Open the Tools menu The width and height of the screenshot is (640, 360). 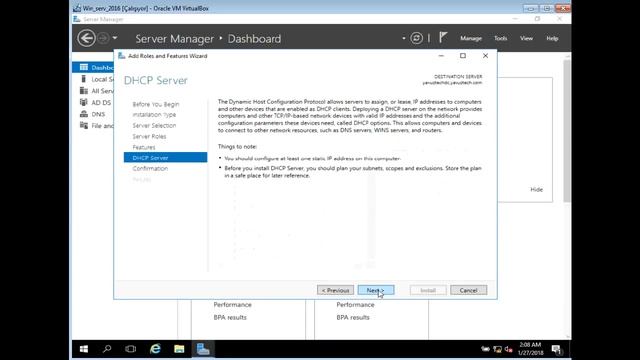tap(500, 38)
